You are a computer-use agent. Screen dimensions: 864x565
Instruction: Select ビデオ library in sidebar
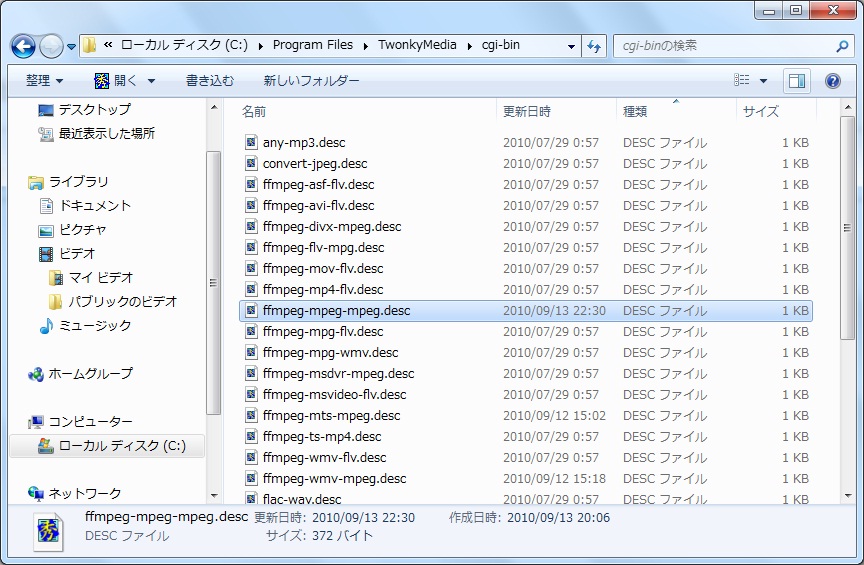[x=67, y=254]
